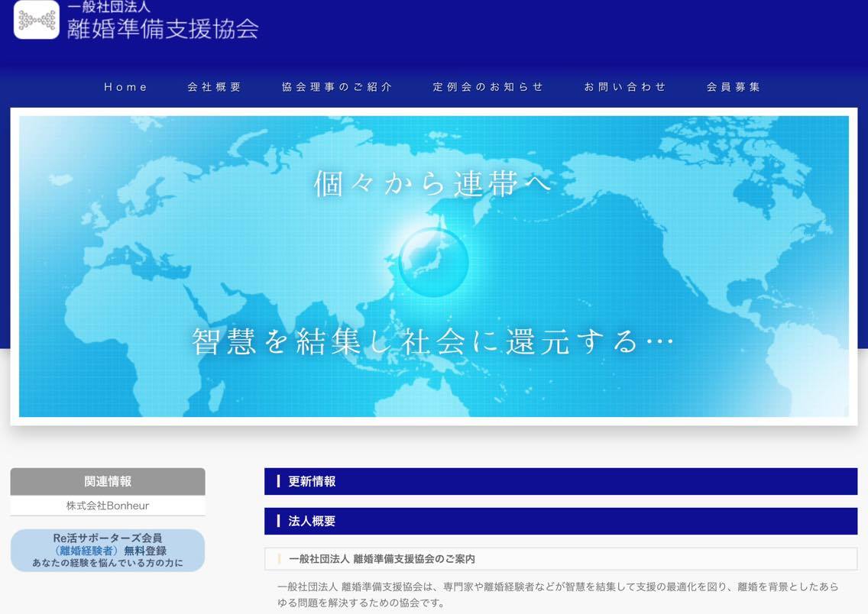Image resolution: width=868 pixels, height=614 pixels.
Task: Click the yellow marker beside 一般社団法人 離婚準備支援協会のご案内
Action: (278, 558)
